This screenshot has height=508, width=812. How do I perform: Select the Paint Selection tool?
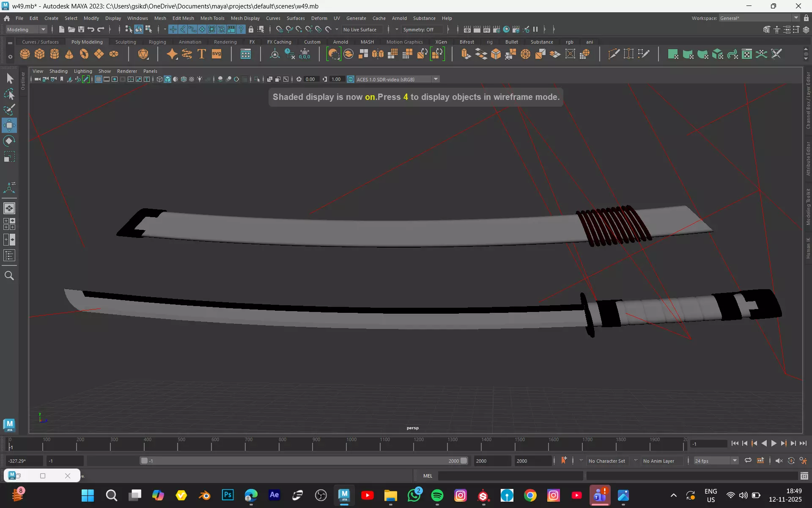(9, 110)
